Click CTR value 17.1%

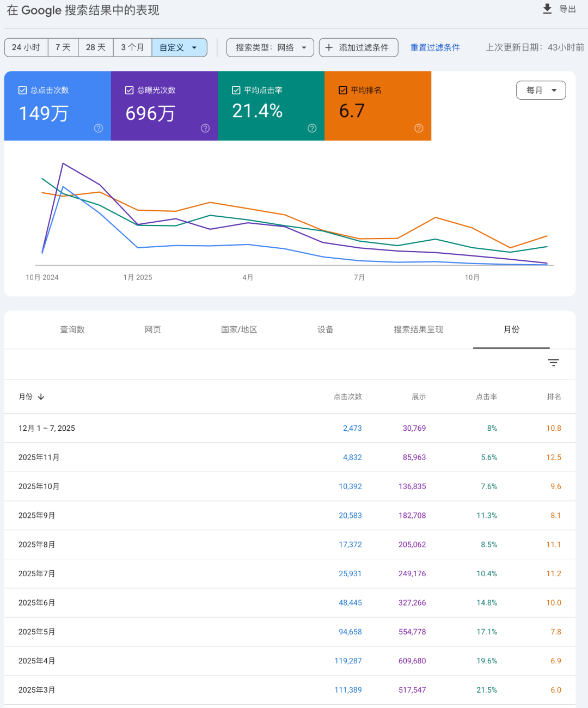click(x=487, y=632)
